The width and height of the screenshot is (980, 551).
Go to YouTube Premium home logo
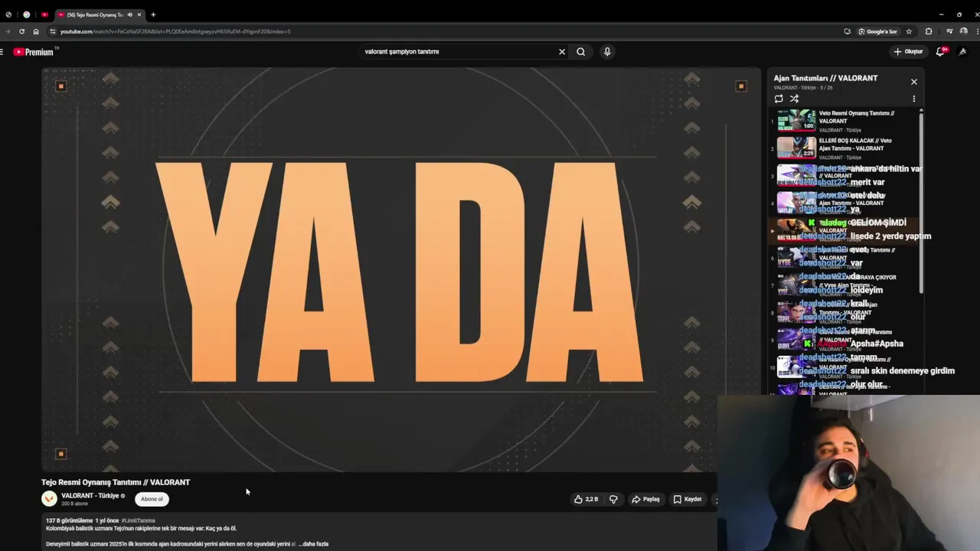(34, 52)
